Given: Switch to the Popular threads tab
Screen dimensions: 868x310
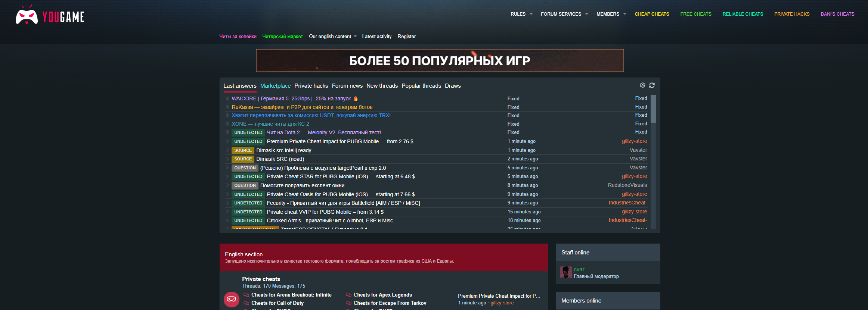Looking at the screenshot, I should [421, 86].
